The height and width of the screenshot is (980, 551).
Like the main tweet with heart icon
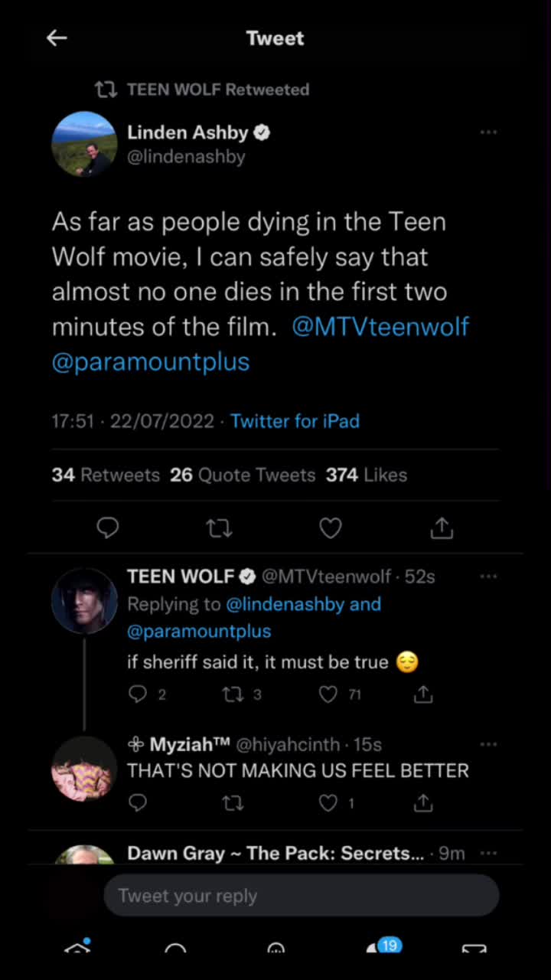(330, 528)
